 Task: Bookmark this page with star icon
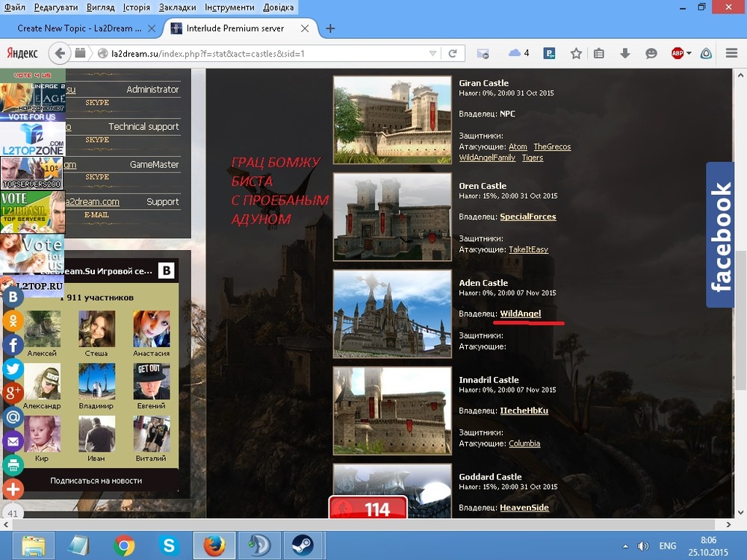576,54
